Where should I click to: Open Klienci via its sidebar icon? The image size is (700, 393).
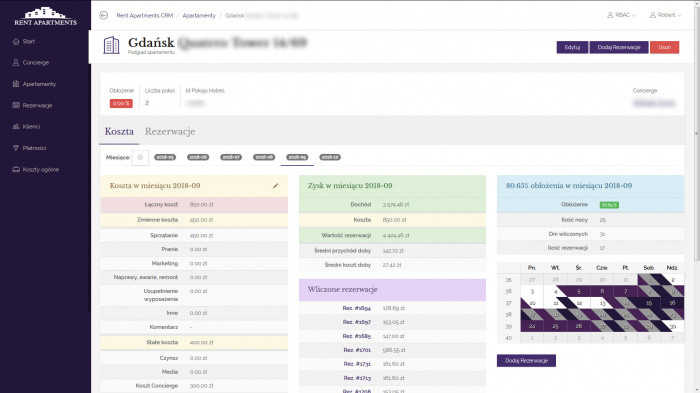16,126
